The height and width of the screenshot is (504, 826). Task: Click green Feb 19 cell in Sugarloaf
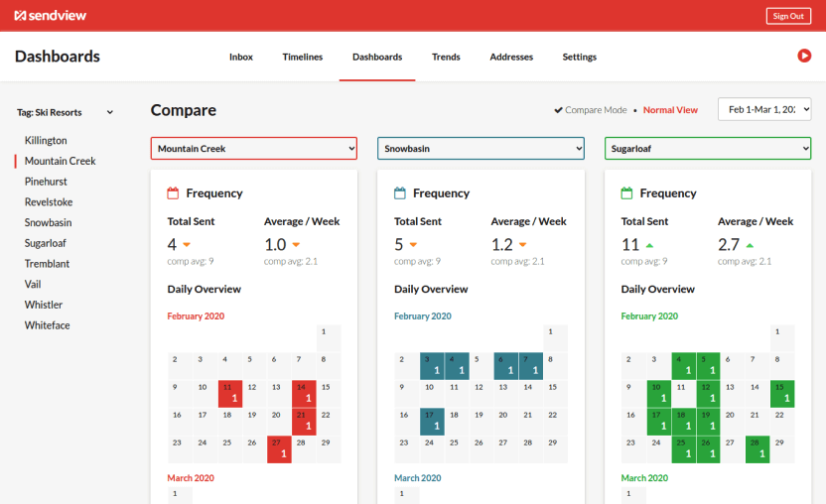tap(708, 422)
